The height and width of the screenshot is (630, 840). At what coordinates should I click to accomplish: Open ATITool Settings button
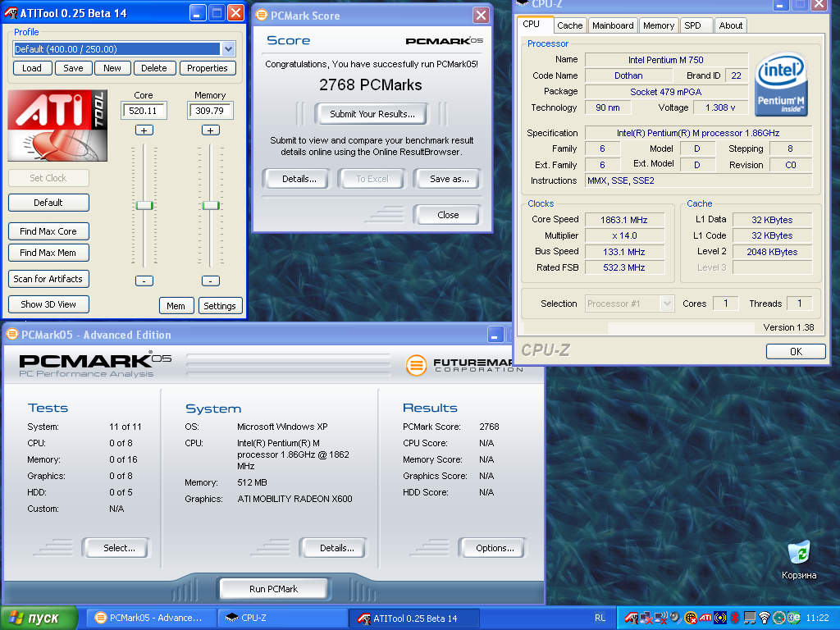coord(220,306)
